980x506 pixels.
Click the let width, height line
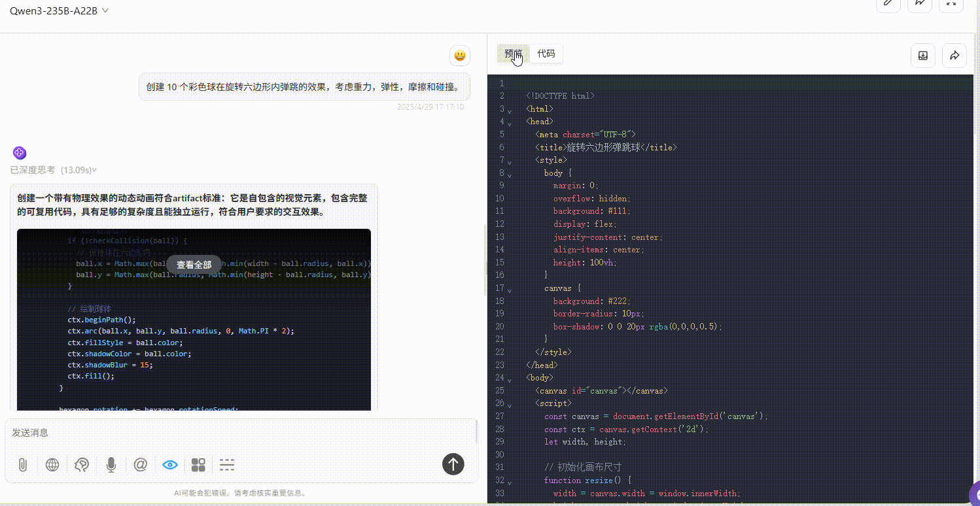coord(585,442)
